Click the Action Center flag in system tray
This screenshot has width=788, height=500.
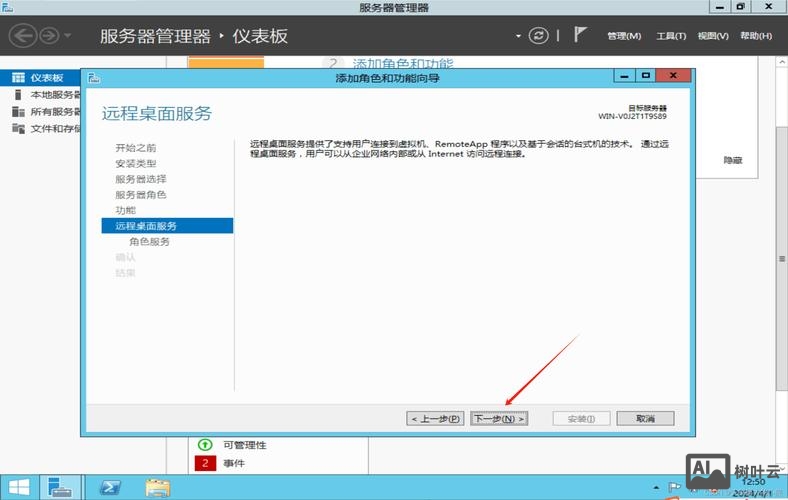tap(674, 487)
